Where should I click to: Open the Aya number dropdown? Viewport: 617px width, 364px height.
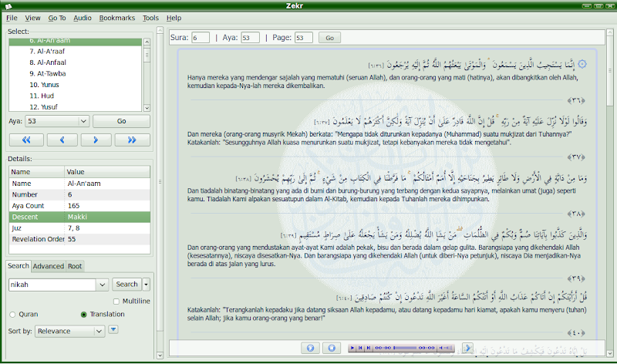click(83, 121)
